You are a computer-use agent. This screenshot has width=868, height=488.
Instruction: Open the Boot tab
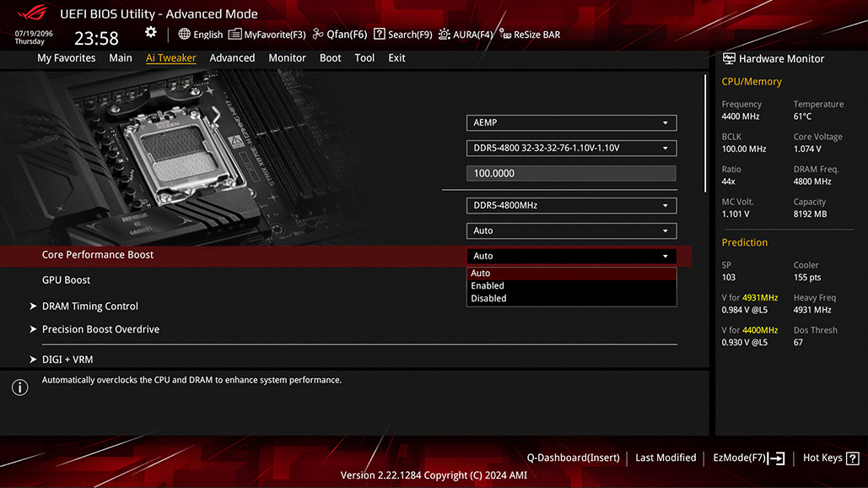(x=331, y=57)
